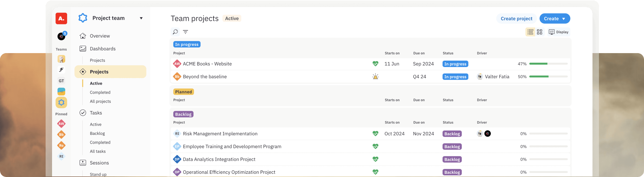This screenshot has width=644, height=177.
Task: Click health heart icon for Data Analytics
Action: pyautogui.click(x=375, y=159)
